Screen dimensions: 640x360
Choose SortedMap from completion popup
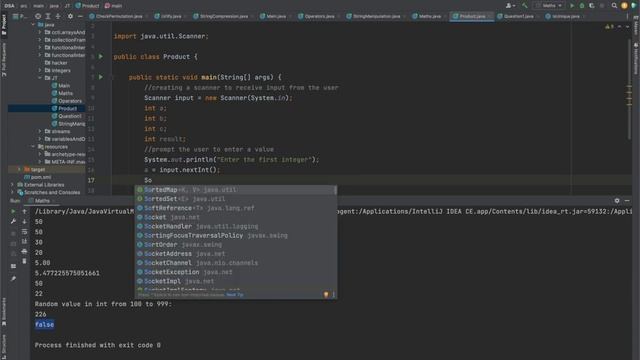(235, 190)
